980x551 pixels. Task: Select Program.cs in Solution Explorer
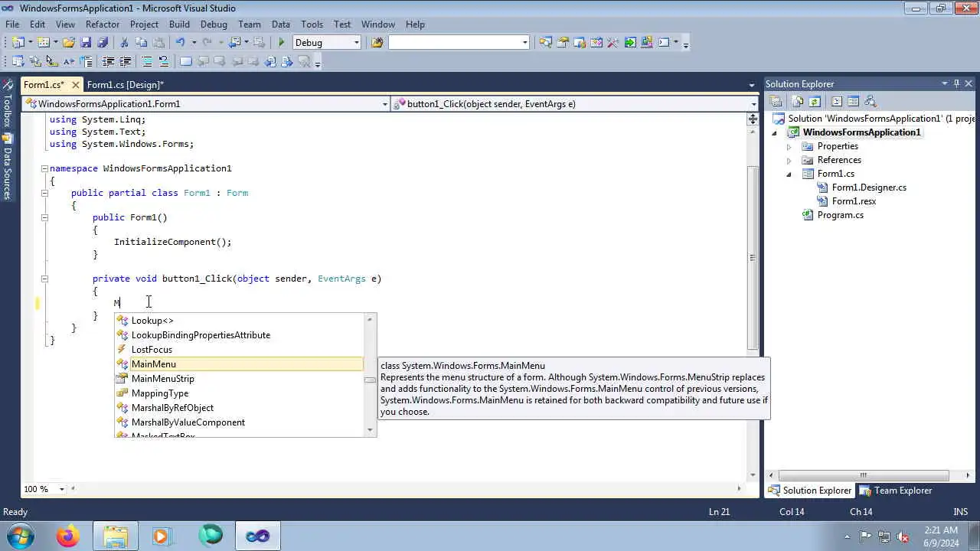click(840, 215)
